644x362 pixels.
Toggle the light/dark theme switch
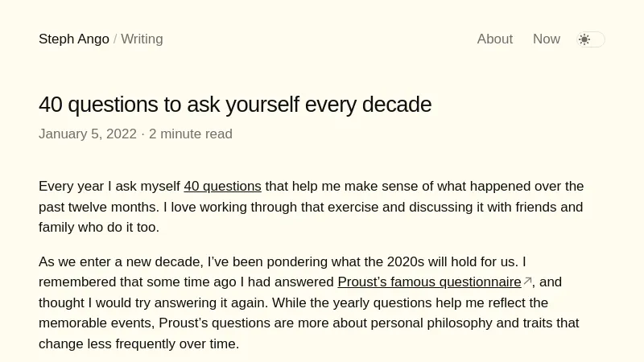[591, 39]
